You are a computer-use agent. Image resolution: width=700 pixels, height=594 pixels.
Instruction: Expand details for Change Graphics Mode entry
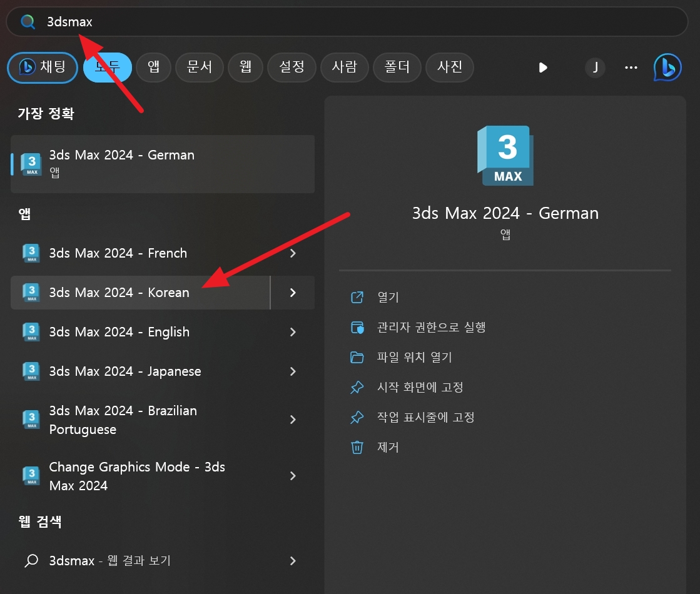[293, 476]
